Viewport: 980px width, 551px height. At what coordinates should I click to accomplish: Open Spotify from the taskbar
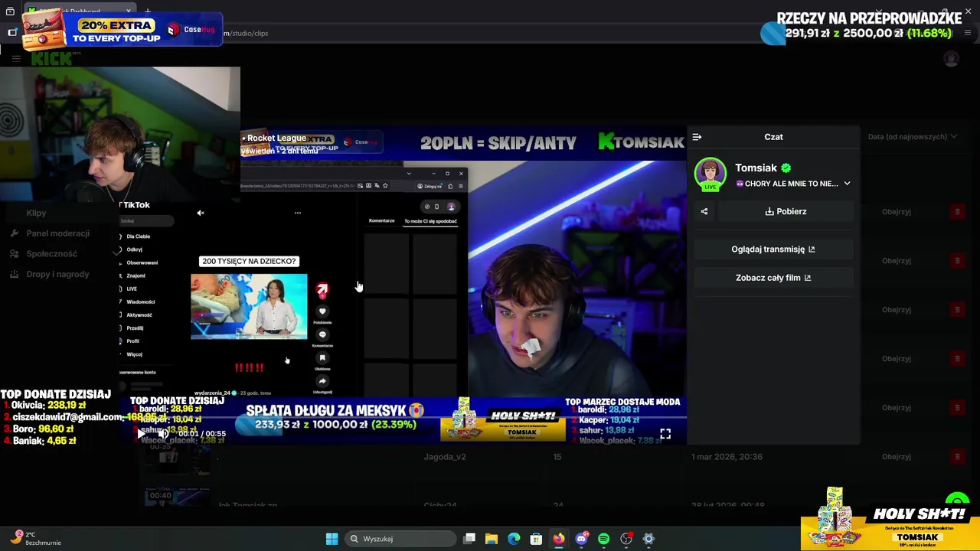point(603,539)
